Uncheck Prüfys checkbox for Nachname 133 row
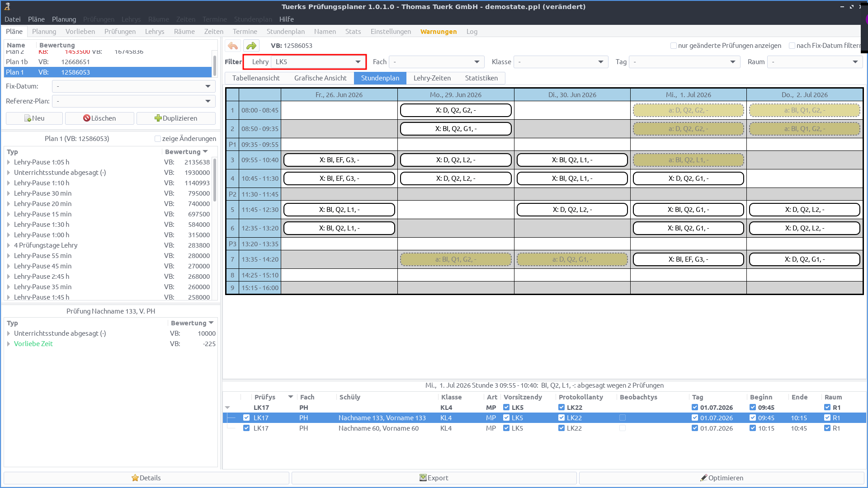The image size is (868, 488). [x=246, y=418]
